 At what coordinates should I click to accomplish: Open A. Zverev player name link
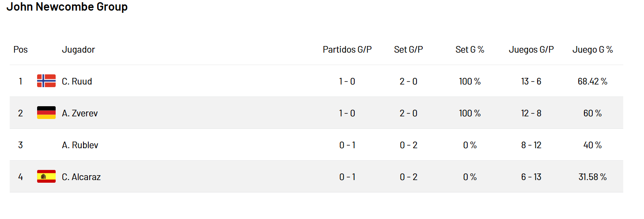tap(80, 113)
